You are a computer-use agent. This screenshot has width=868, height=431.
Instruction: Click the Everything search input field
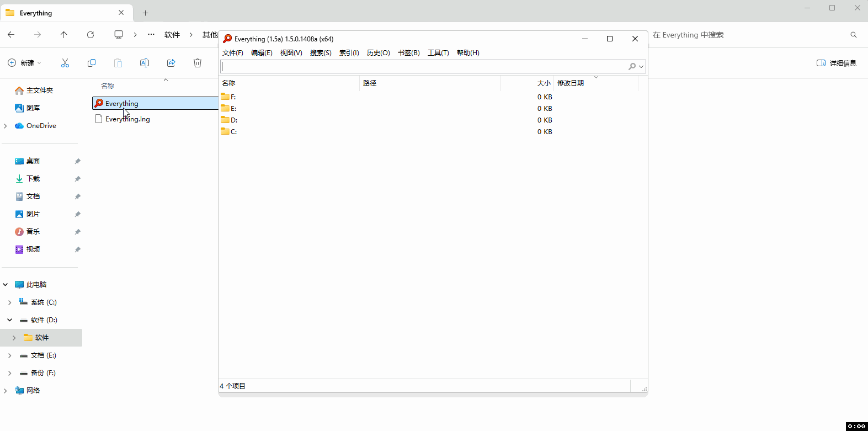(x=422, y=66)
